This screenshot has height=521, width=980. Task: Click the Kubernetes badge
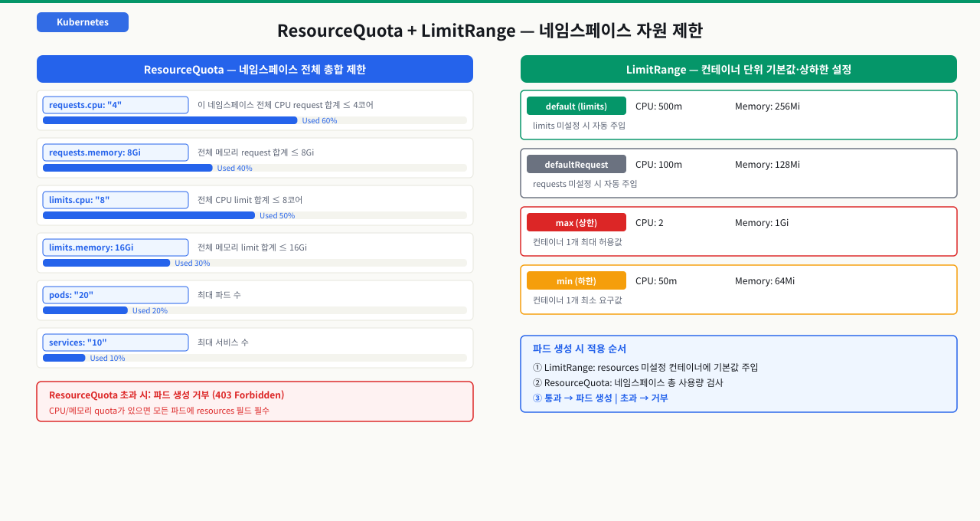83,22
